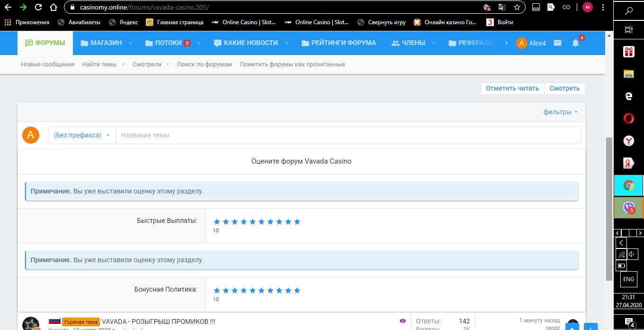The height and width of the screenshot is (330, 644).
Task: Click the Отметить читать button
Action: click(512, 88)
